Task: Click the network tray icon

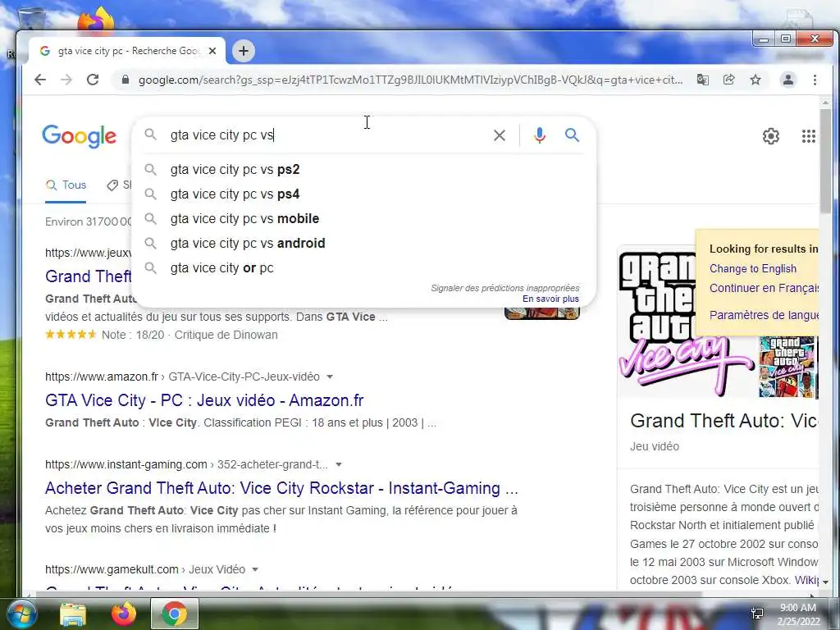Action: [757, 614]
